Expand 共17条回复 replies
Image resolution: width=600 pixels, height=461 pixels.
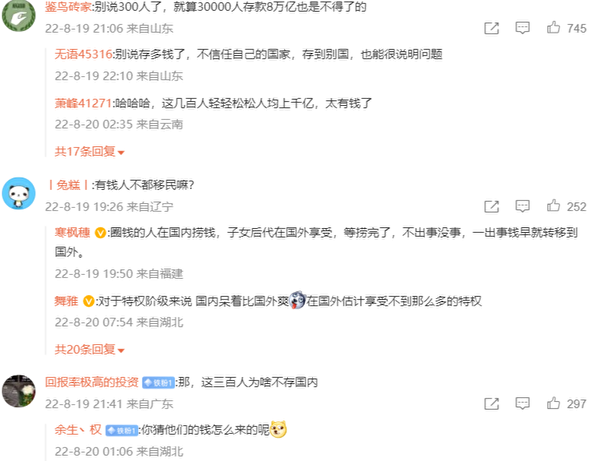[x=90, y=152]
